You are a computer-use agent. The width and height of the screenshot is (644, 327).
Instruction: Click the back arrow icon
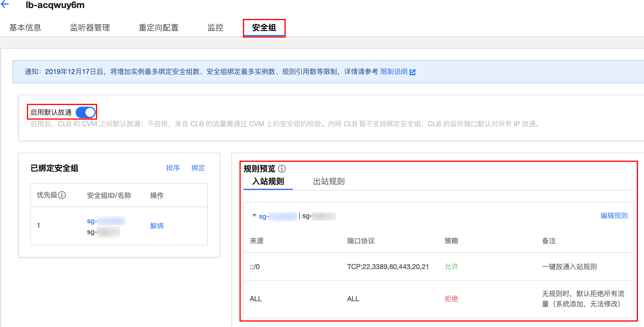click(x=5, y=4)
